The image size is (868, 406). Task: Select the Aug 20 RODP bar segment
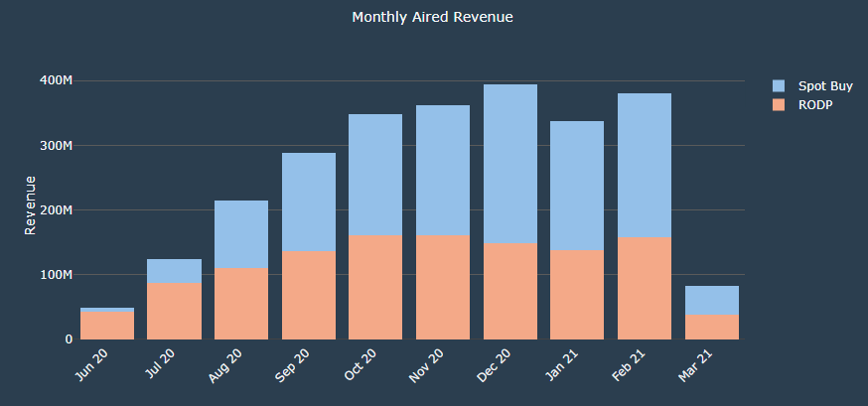241,304
